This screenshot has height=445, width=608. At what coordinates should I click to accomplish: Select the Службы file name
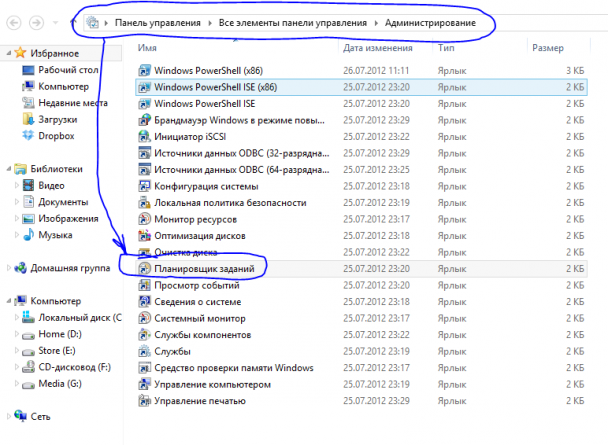coord(173,352)
